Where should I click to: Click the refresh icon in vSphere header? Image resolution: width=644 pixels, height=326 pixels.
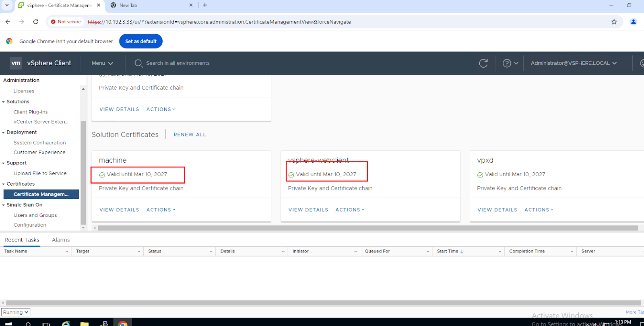(483, 63)
